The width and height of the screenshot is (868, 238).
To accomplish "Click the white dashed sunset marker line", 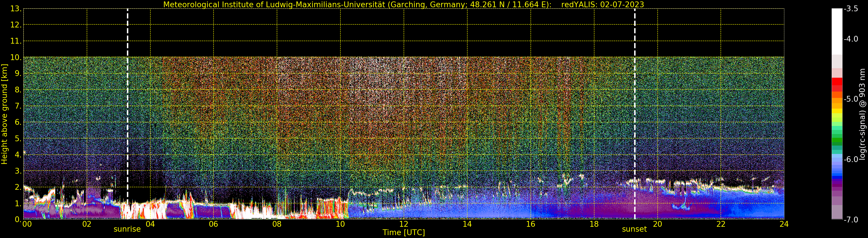I will click(634, 114).
